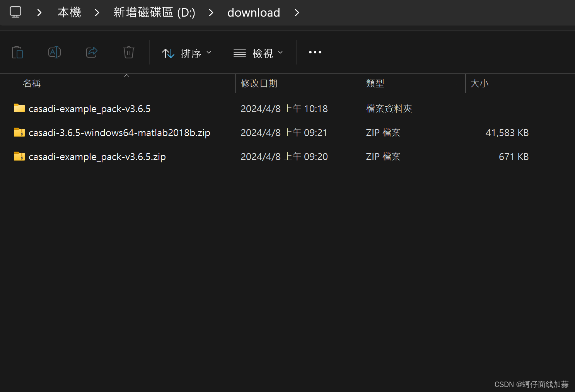Screen dimensions: 575x392
Task: Expand the chevron after download in breadcrumb
Action: [x=297, y=12]
